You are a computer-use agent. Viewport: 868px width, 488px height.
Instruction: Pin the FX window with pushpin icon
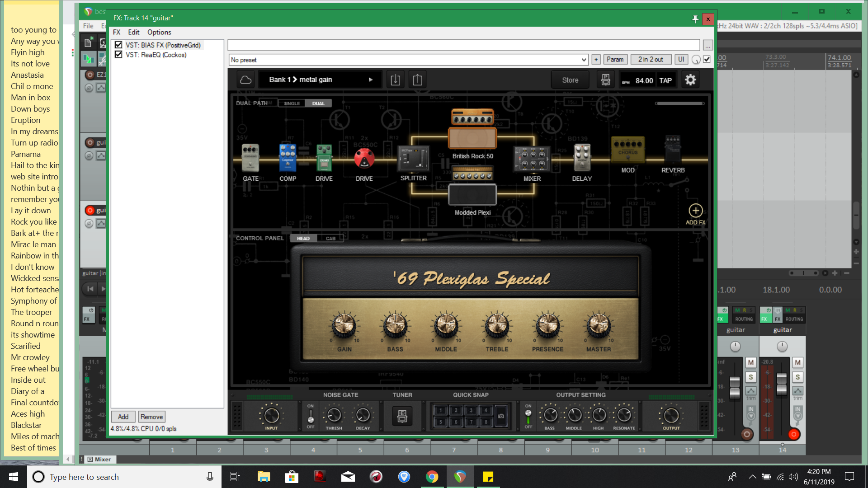coord(695,19)
